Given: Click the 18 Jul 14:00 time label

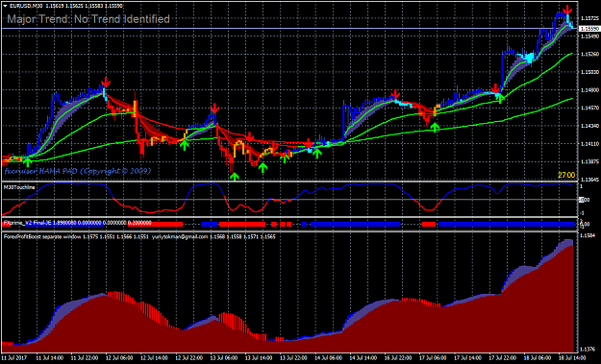Looking at the screenshot, I should click(x=572, y=358).
